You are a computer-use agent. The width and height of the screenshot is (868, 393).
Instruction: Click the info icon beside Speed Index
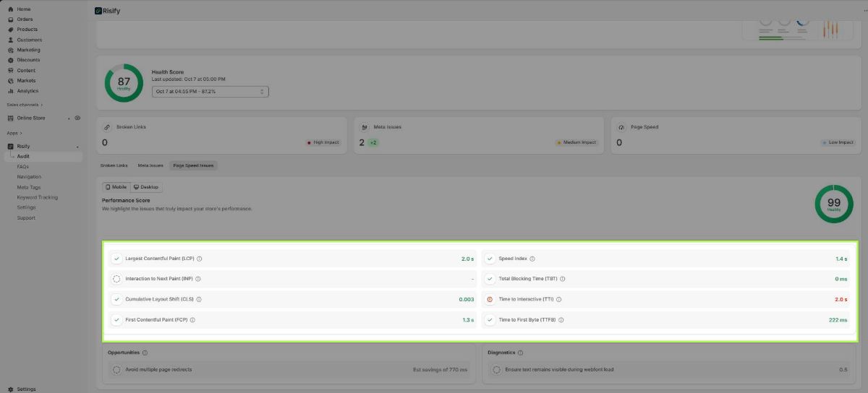[x=532, y=259]
